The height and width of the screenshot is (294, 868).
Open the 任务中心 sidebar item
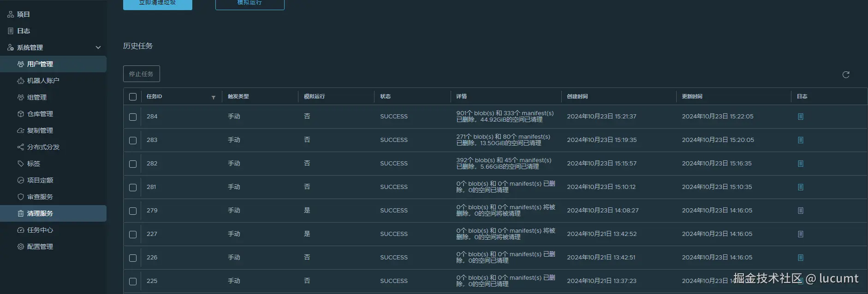pos(40,230)
